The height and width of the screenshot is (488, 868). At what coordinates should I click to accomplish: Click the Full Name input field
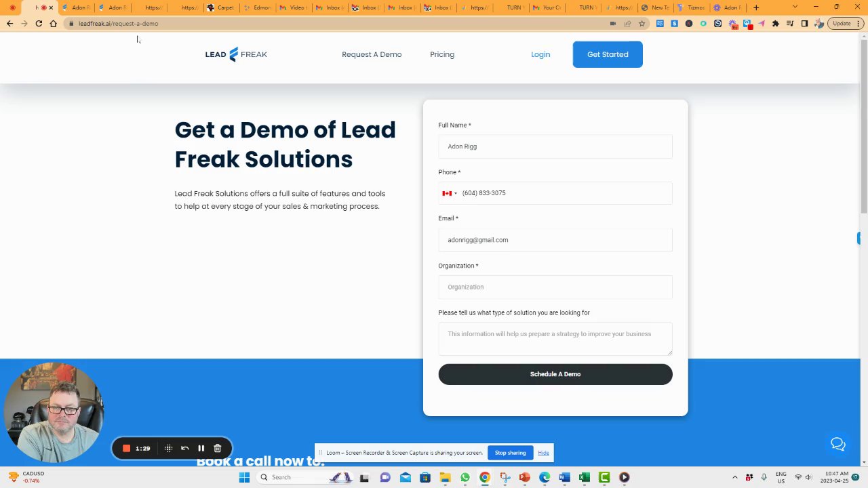[x=555, y=146]
